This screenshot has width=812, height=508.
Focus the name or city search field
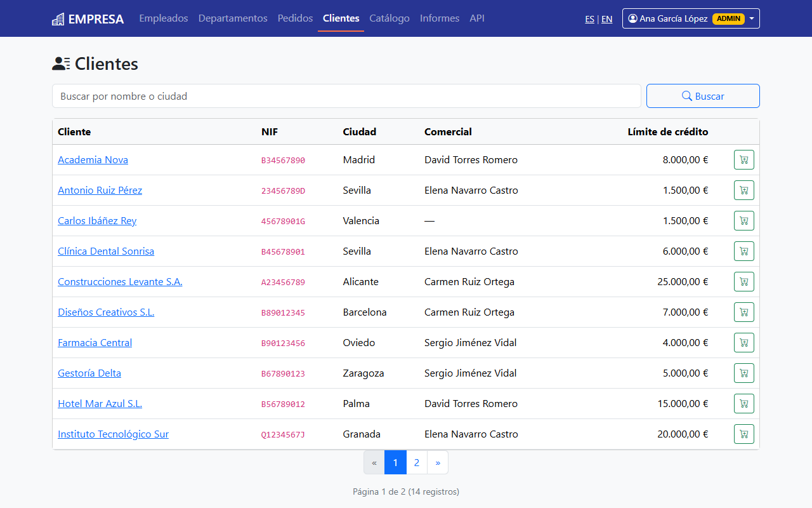[346, 96]
